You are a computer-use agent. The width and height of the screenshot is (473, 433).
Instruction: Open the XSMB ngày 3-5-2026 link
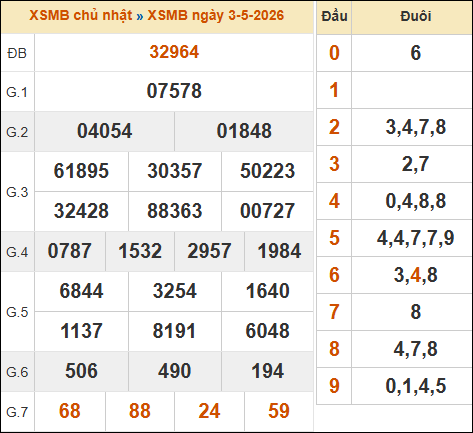coord(216,16)
